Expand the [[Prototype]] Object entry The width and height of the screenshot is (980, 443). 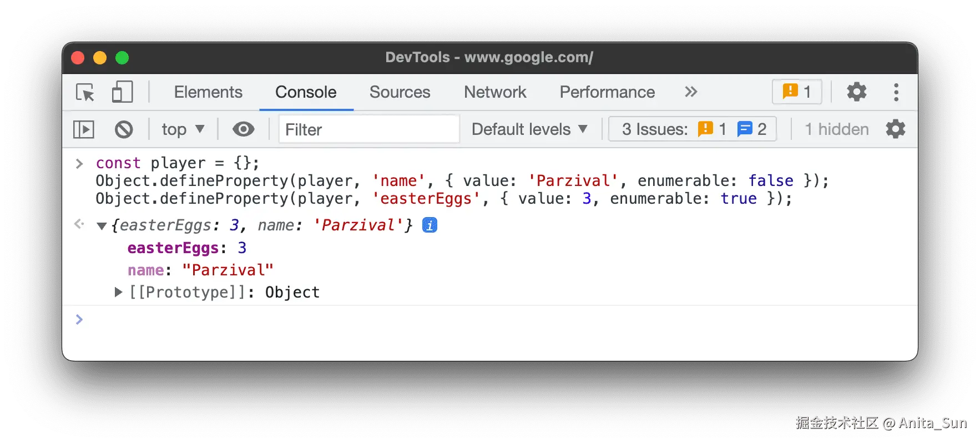[118, 292]
